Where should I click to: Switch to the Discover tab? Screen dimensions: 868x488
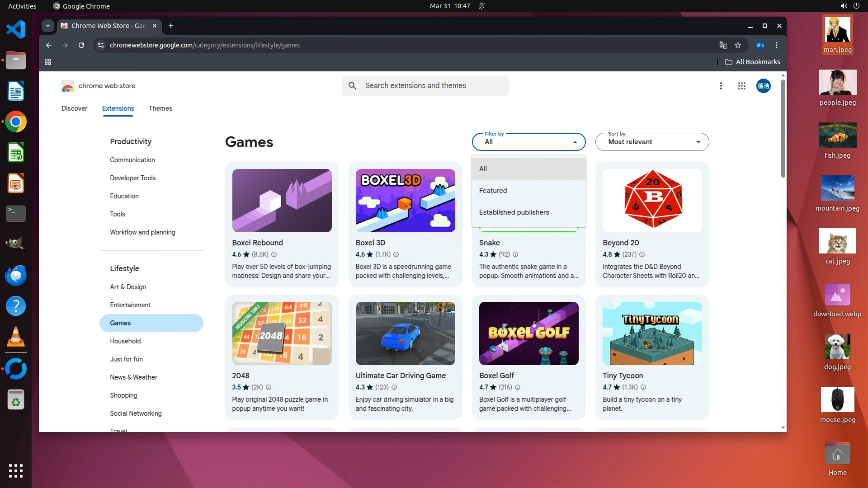tap(74, 108)
